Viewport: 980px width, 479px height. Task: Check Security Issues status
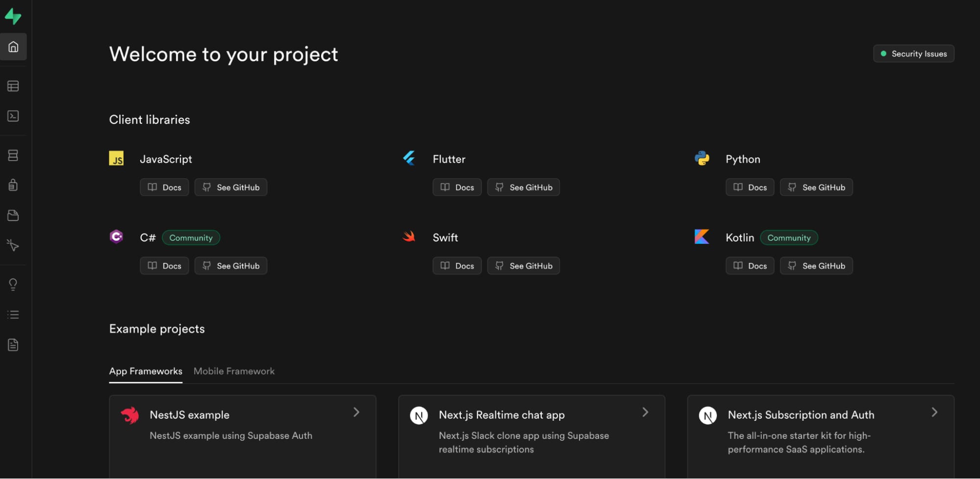tap(913, 53)
